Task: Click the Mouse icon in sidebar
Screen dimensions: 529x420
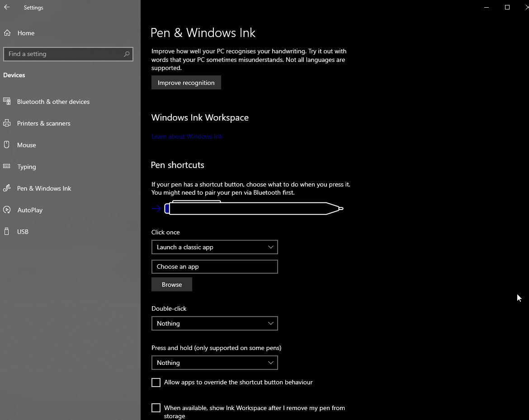Action: pyautogui.click(x=7, y=145)
